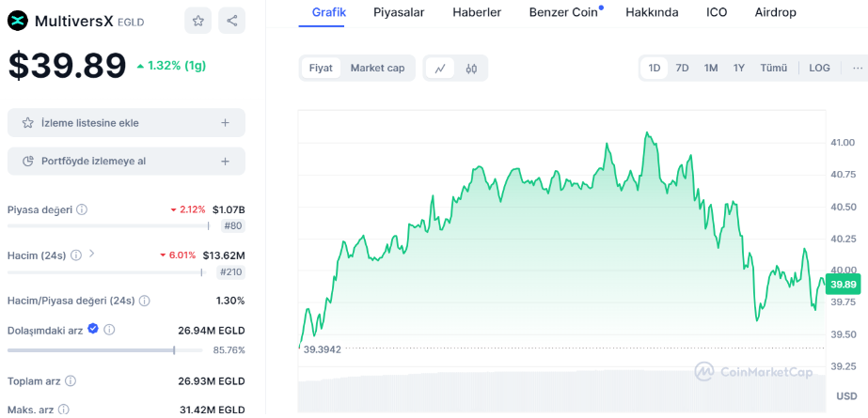868x418 pixels.
Task: Set chart range to Tümü
Action: pos(773,68)
